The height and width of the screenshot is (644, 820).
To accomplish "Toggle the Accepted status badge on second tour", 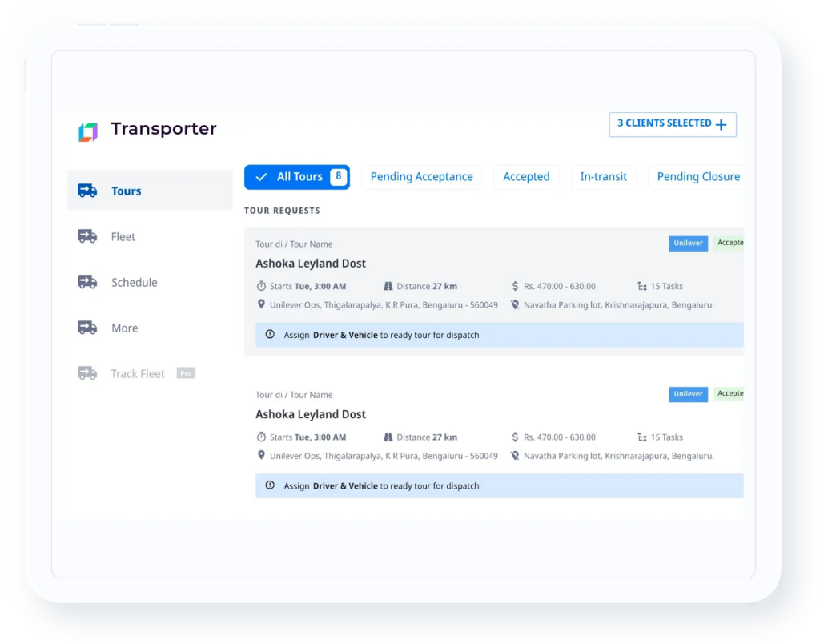I will pyautogui.click(x=730, y=393).
